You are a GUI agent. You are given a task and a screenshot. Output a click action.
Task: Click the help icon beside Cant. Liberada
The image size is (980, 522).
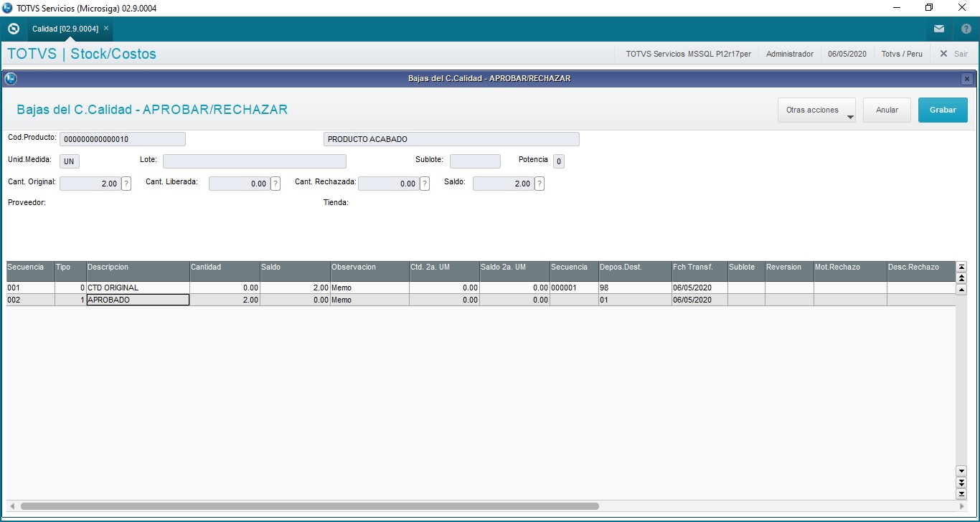[x=275, y=184]
